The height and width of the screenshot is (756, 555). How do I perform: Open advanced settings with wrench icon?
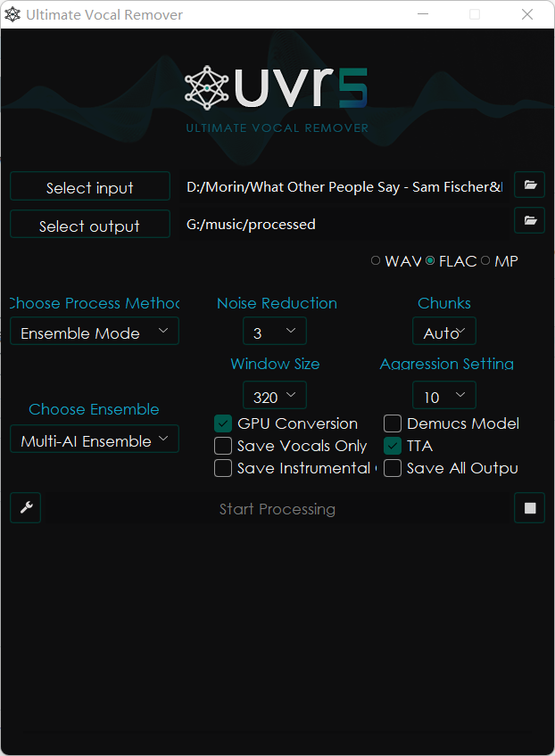coord(25,507)
